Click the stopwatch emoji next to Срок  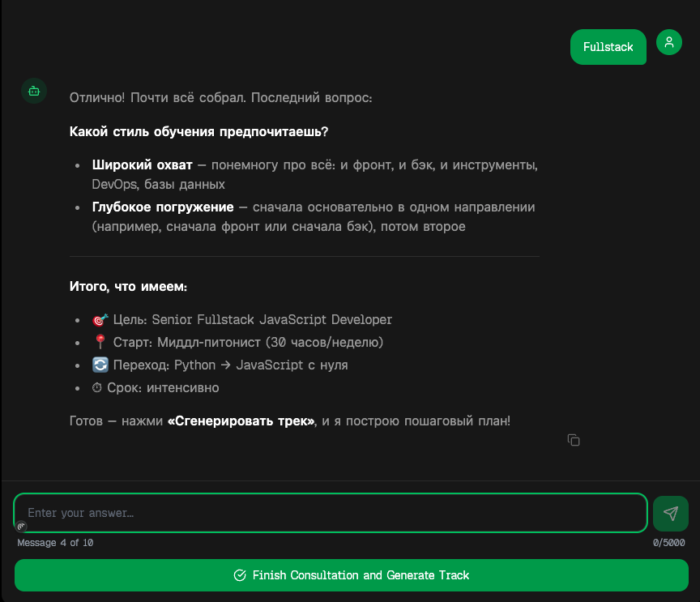tap(97, 387)
